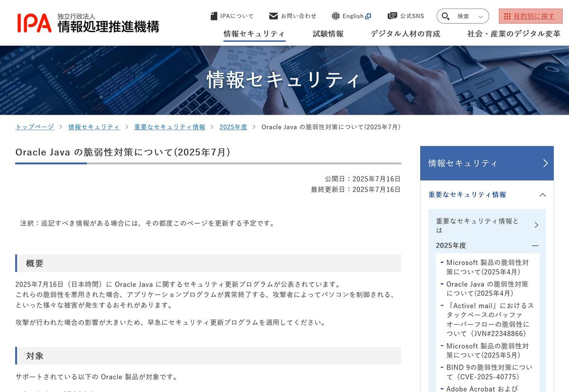Open Oracle Java の脆弱性対策(2025年4月) sidebar link

tap(487, 289)
